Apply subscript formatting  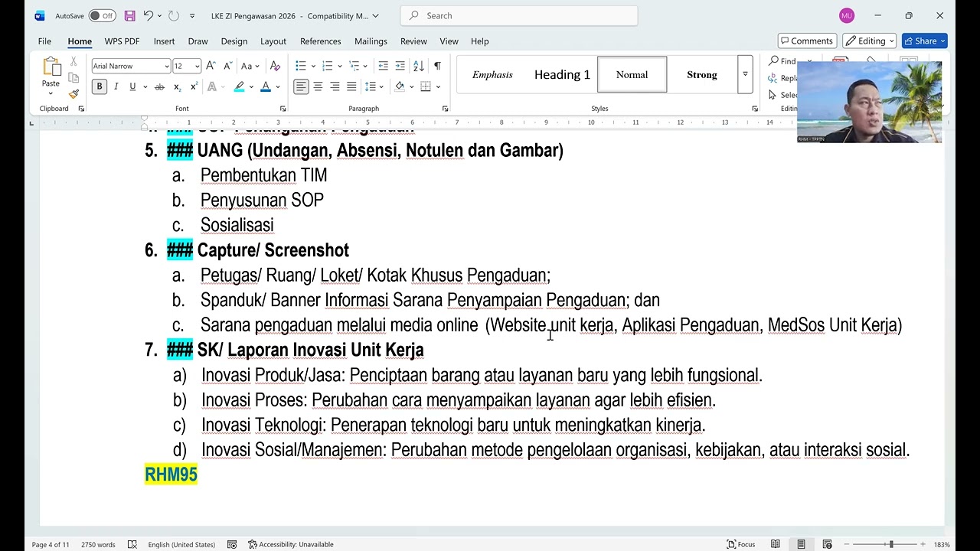coord(177,86)
